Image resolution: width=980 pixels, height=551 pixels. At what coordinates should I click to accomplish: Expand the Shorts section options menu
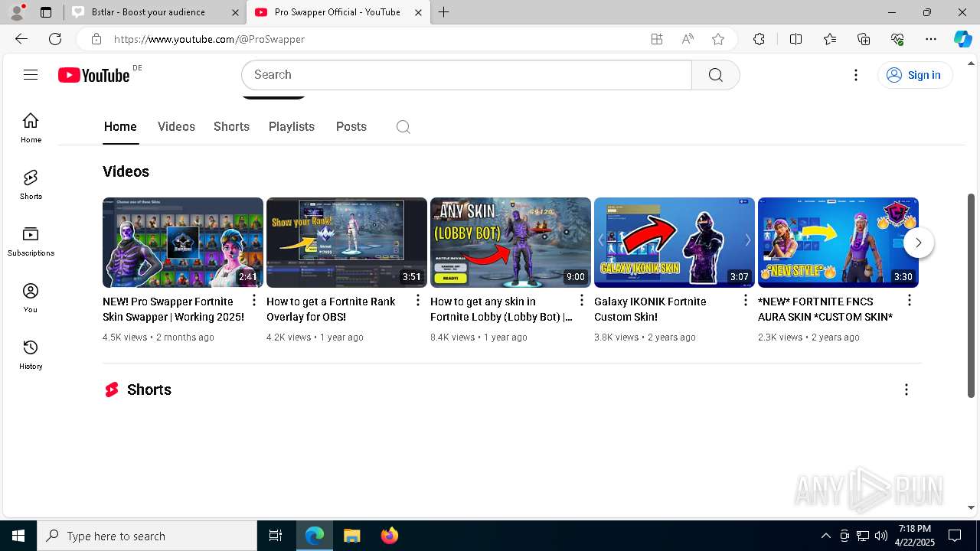906,390
